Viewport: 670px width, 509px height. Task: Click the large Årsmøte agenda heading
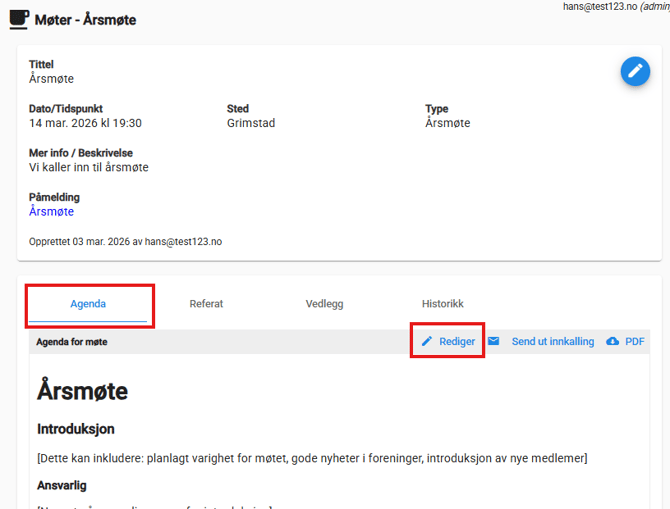click(x=82, y=390)
